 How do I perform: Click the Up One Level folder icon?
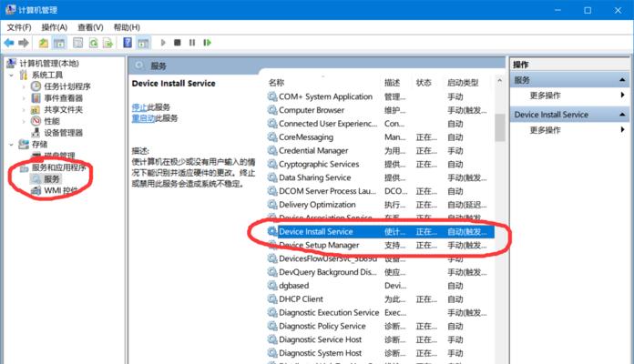[x=43, y=43]
